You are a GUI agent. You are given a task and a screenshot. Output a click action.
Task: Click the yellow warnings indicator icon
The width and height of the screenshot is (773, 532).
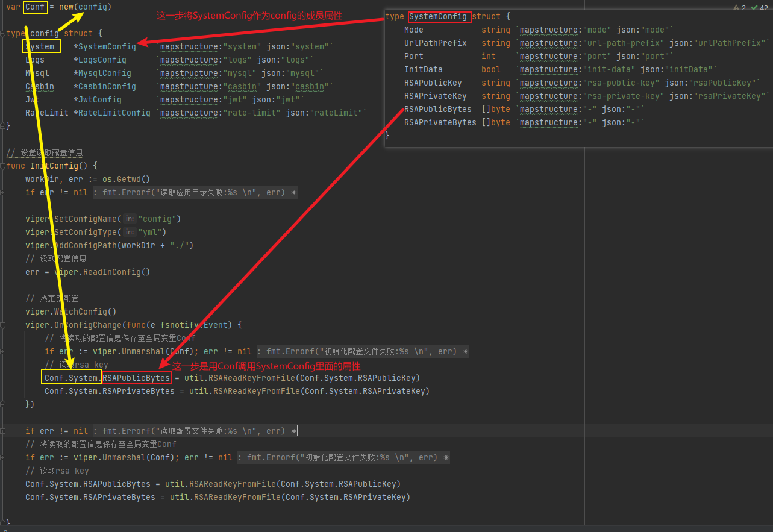(x=736, y=7)
